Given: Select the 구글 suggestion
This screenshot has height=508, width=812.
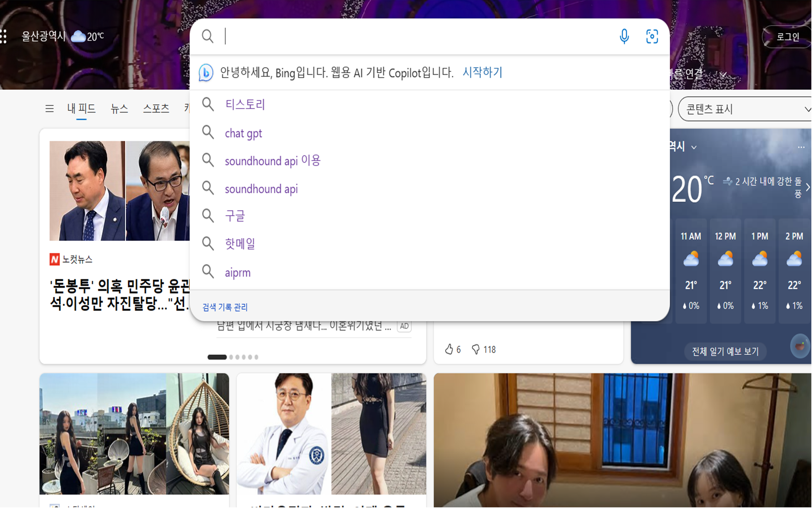Looking at the screenshot, I should tap(430, 216).
